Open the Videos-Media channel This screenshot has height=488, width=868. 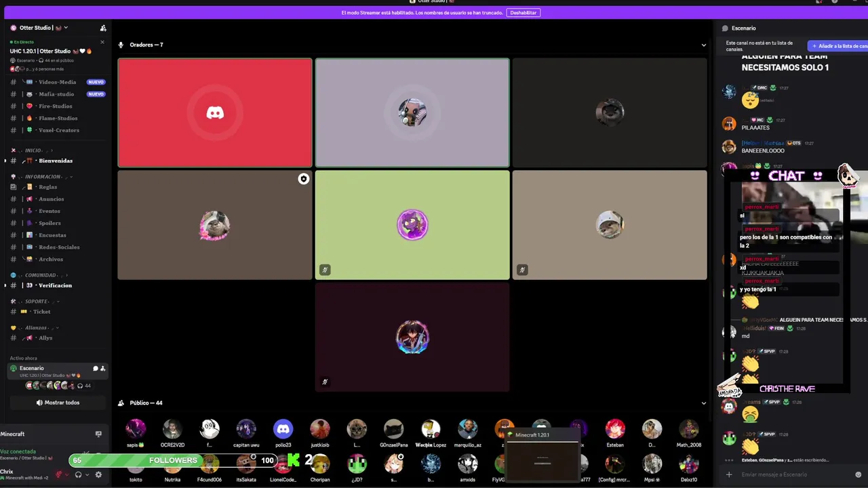click(57, 82)
